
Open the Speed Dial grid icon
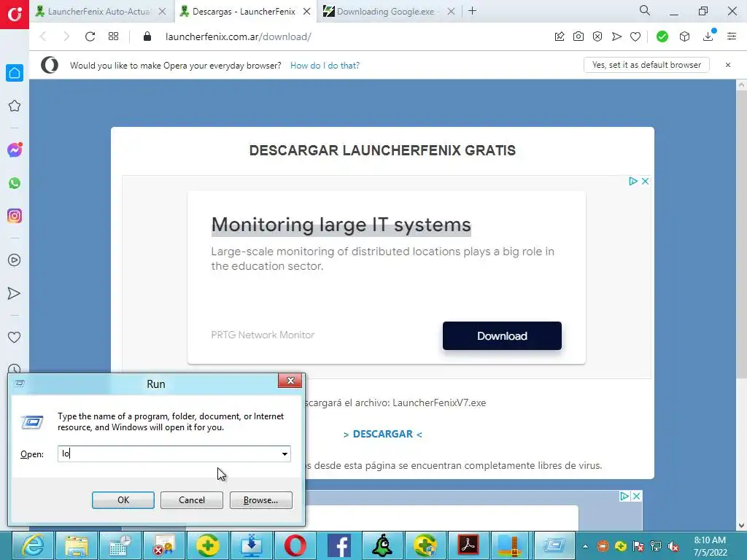click(113, 36)
